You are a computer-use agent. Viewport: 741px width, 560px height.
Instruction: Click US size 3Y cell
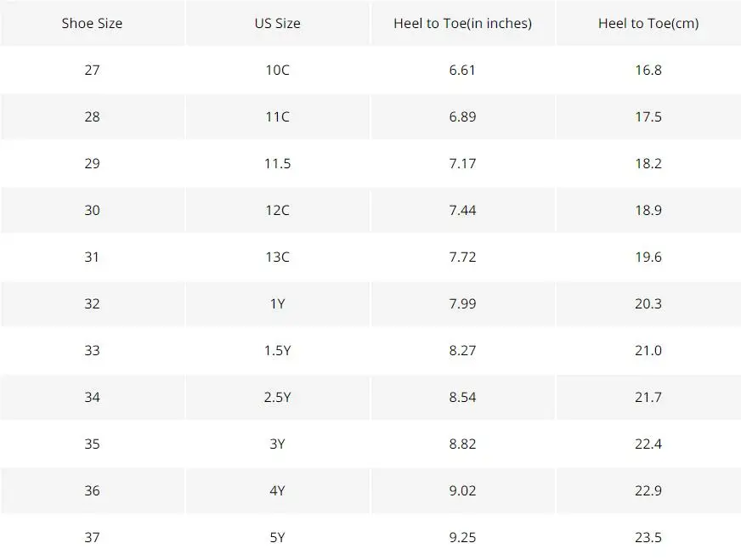pos(277,444)
